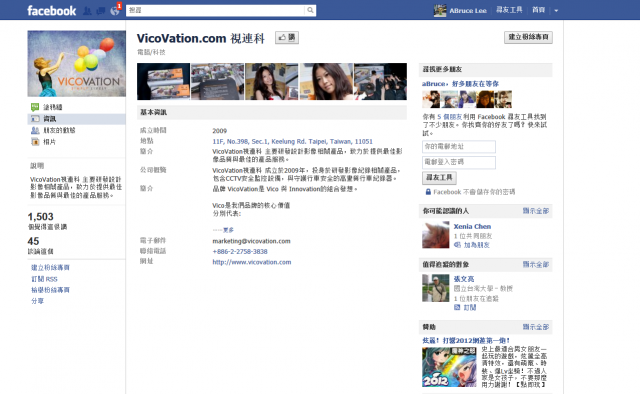Focus the email password input field
Screen dimensions: 640x394
click(x=459, y=162)
